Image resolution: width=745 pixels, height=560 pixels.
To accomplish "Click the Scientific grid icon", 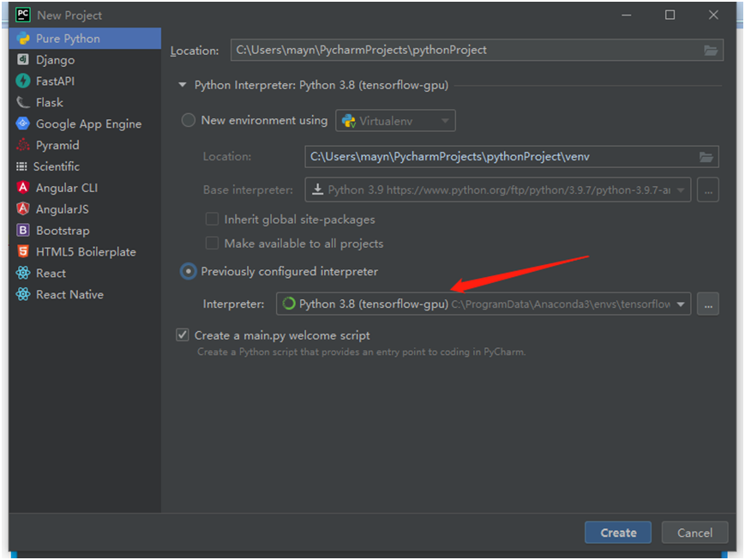I will tap(21, 166).
